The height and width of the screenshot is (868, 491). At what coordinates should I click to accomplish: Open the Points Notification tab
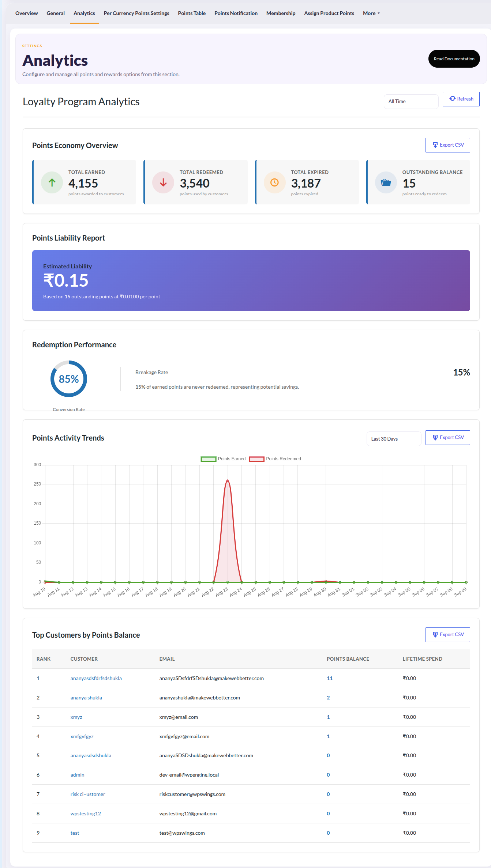coord(236,13)
